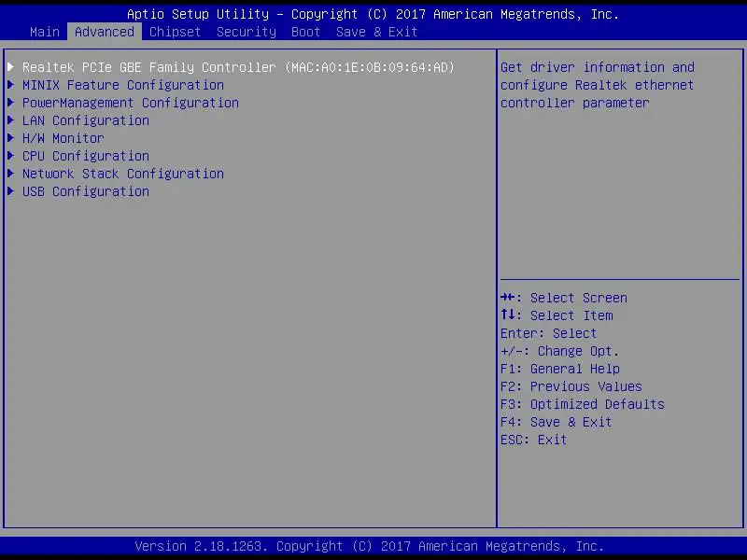Click the '+/-: Change Opt.' hint

pyautogui.click(x=559, y=351)
